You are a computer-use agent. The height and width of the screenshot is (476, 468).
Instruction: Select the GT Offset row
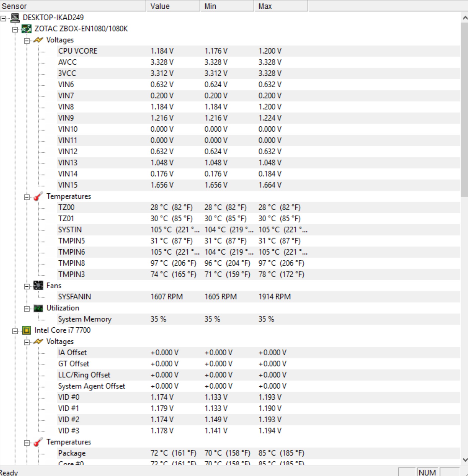(258, 364)
